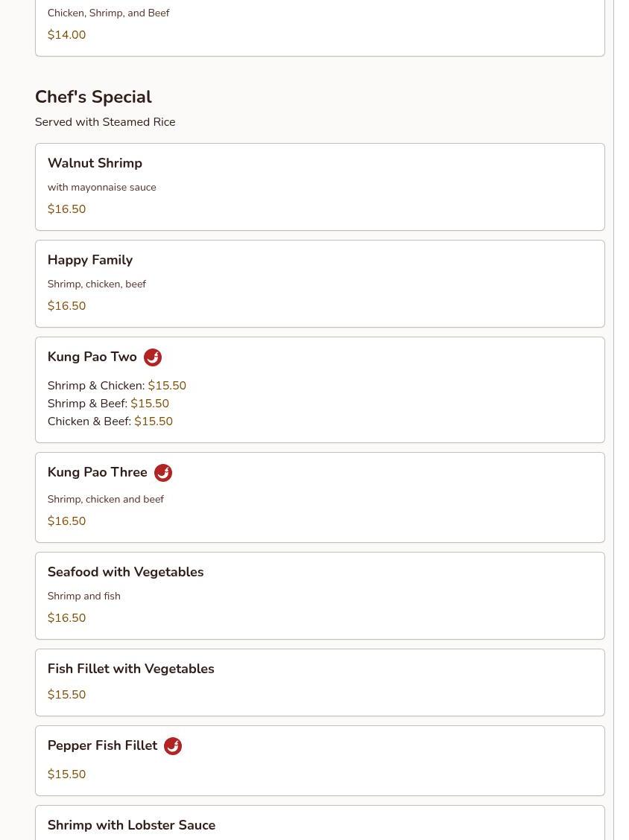The width and height of the screenshot is (629, 840).
Task: Click the spicy chili icon beside Kung Pao Three
Action: click(163, 473)
